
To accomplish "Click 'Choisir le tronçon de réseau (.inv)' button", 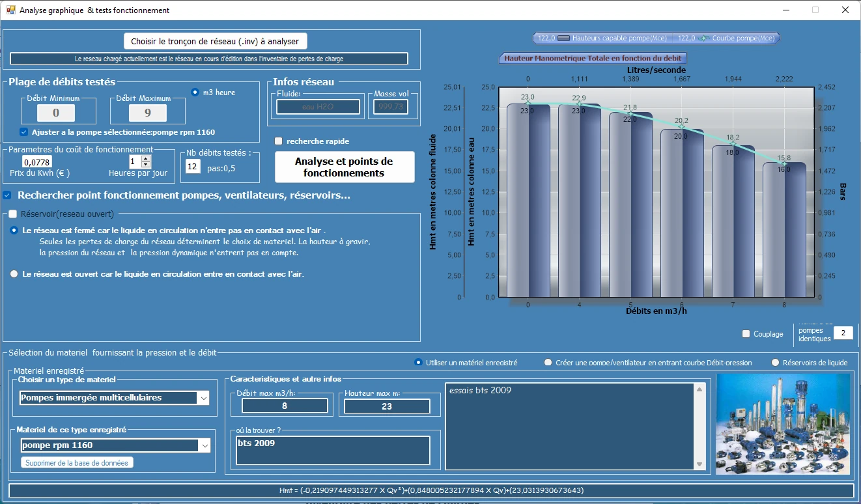I will coord(215,41).
